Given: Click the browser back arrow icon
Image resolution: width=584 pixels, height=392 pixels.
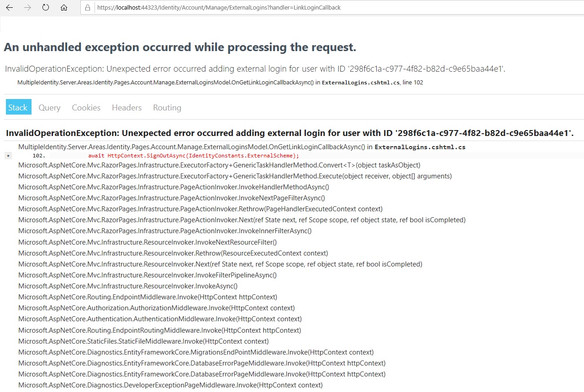Looking at the screenshot, I should (9, 7).
